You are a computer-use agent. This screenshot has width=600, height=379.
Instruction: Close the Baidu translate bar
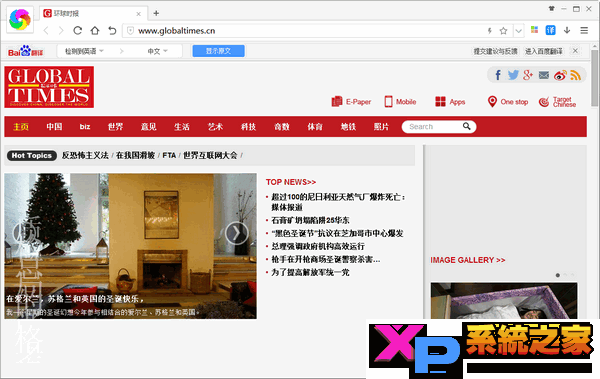coord(575,51)
